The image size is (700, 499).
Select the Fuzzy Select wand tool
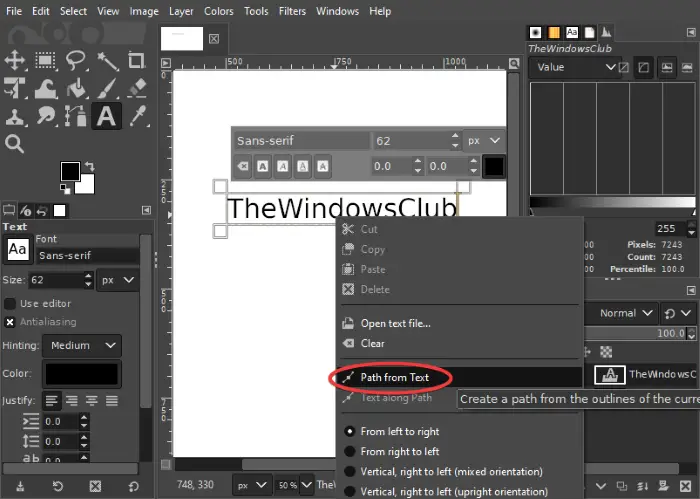107,61
